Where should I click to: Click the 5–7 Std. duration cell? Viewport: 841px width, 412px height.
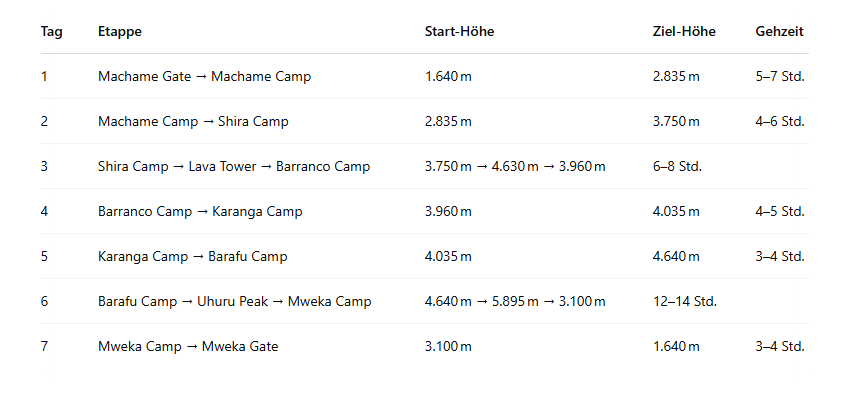780,76
